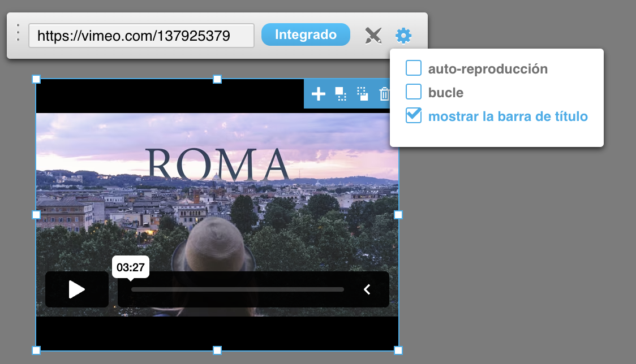Viewport: 636px width, 364px height.
Task: Grab the toolbar drag handle dots
Action: 18,32
